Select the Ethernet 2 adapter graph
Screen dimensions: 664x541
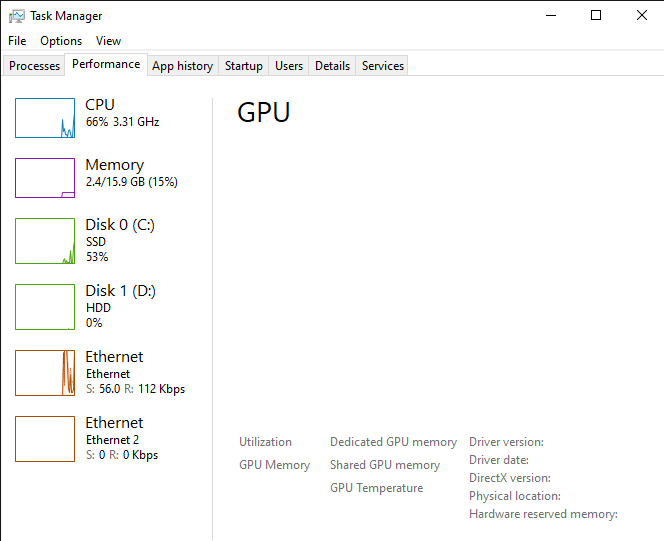(x=45, y=439)
